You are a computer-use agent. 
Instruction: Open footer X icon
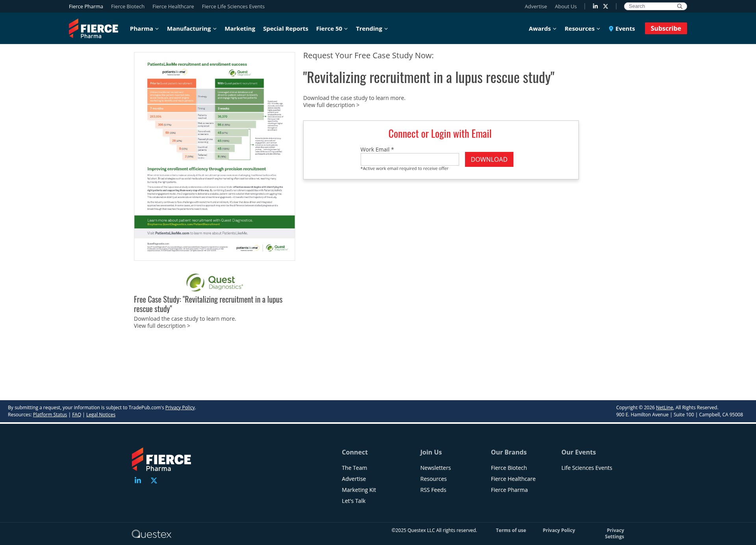(x=154, y=480)
